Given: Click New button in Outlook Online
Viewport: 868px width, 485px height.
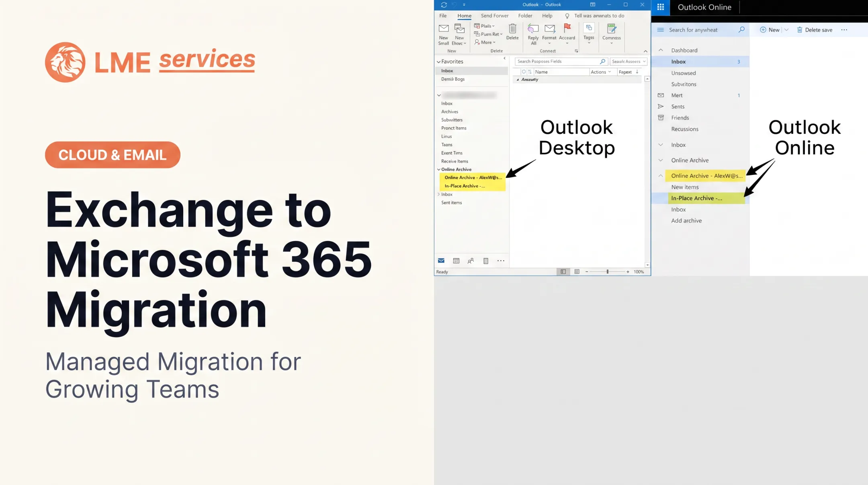Looking at the screenshot, I should 770,30.
